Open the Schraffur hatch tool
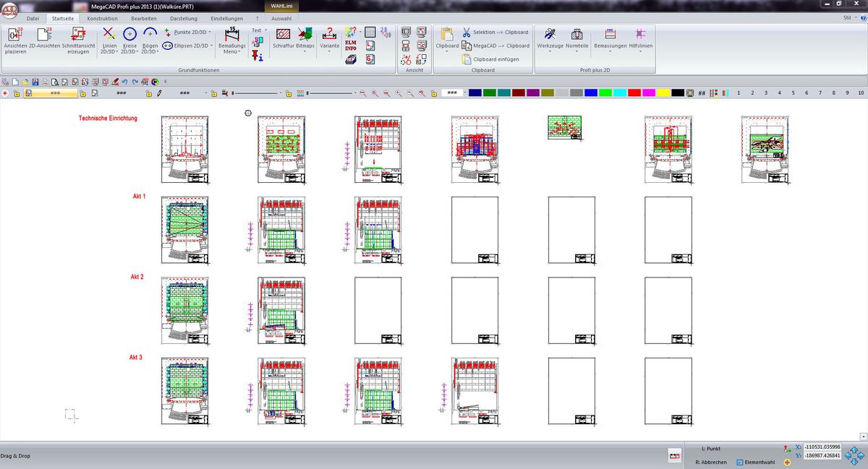 284,40
